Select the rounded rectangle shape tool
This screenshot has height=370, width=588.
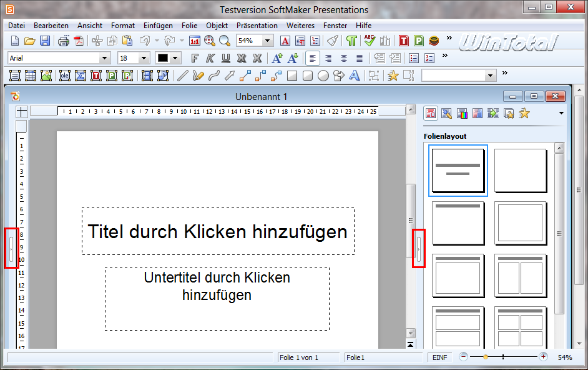[308, 76]
